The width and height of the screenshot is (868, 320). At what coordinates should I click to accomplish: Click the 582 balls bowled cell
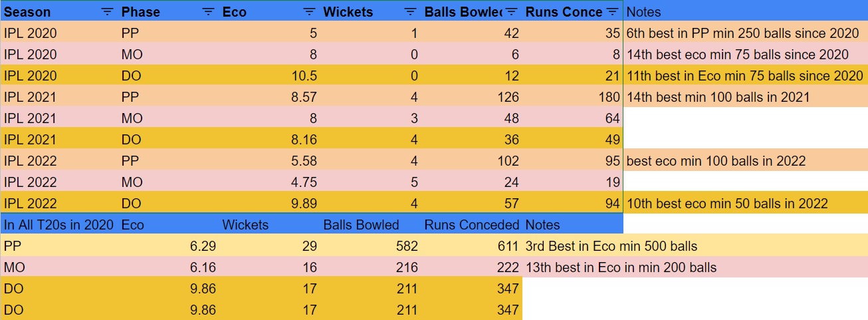(x=371, y=246)
